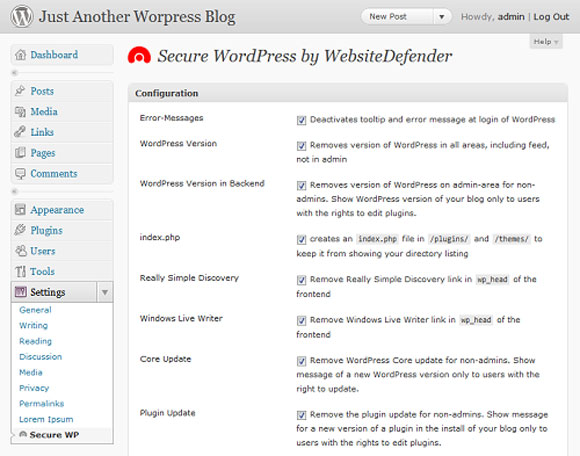Click the Comments speech bubble icon
The width and height of the screenshot is (580, 456).
pyautogui.click(x=20, y=173)
